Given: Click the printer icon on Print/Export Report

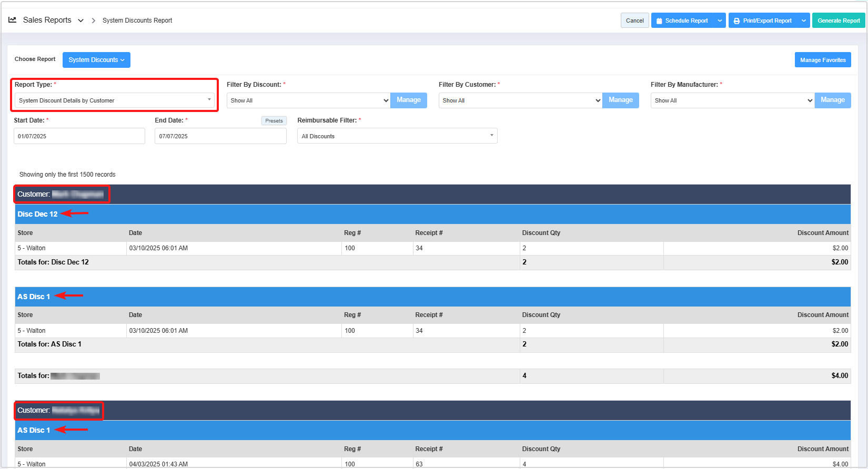Looking at the screenshot, I should pos(736,21).
